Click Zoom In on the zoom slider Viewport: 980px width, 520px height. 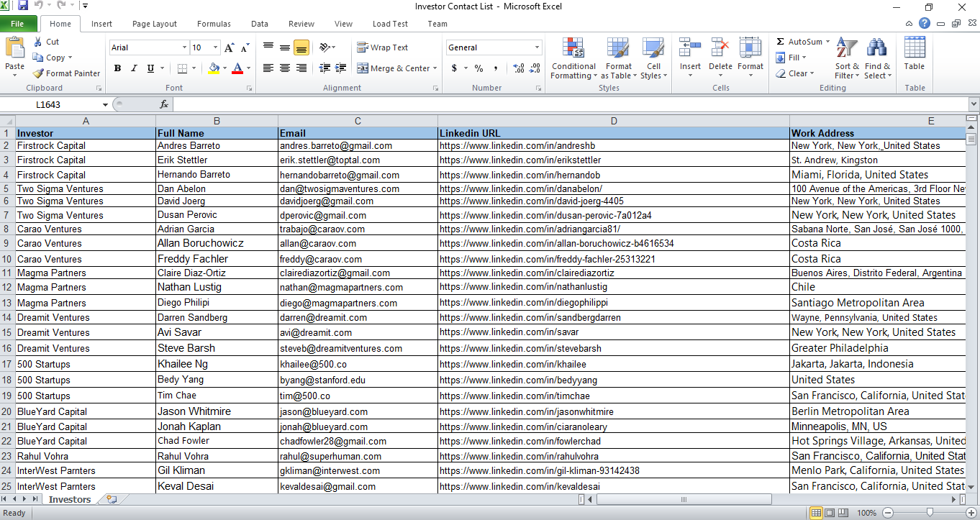tap(972, 513)
